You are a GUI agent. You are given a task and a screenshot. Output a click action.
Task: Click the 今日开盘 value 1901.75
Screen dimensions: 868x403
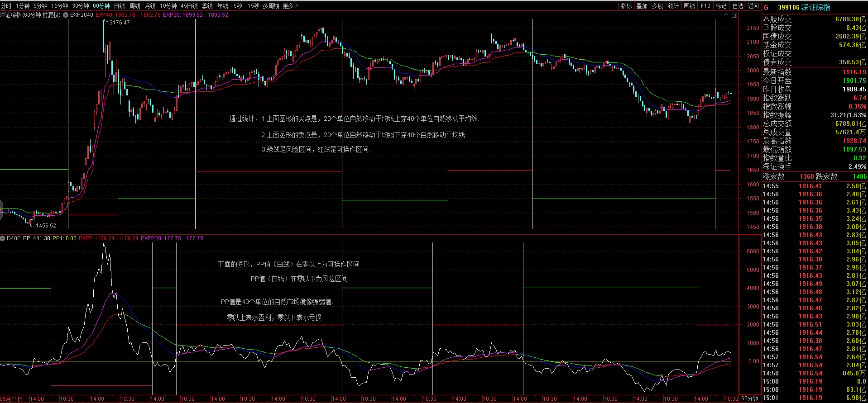click(x=854, y=81)
